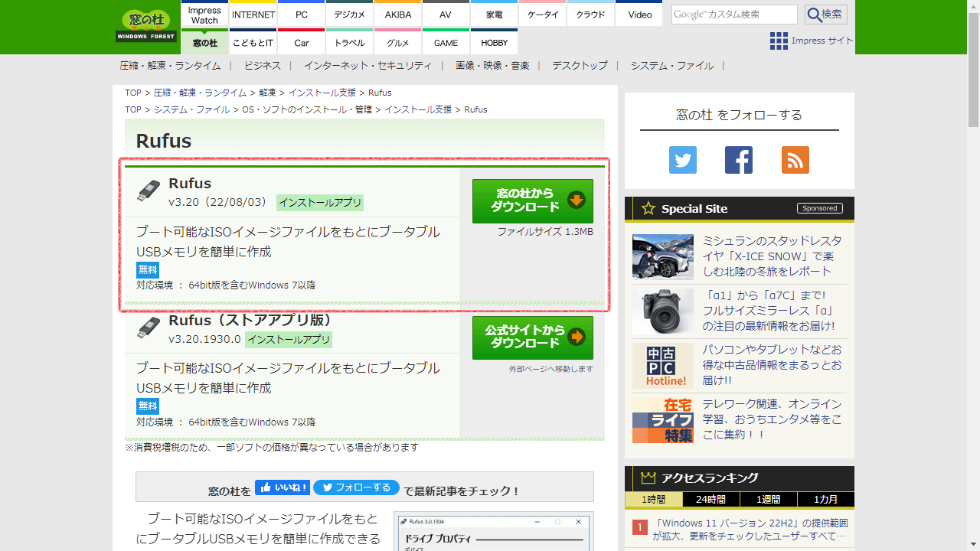The image size is (980, 551).
Task: Click the Facebook いいね! button
Action: pyautogui.click(x=283, y=487)
